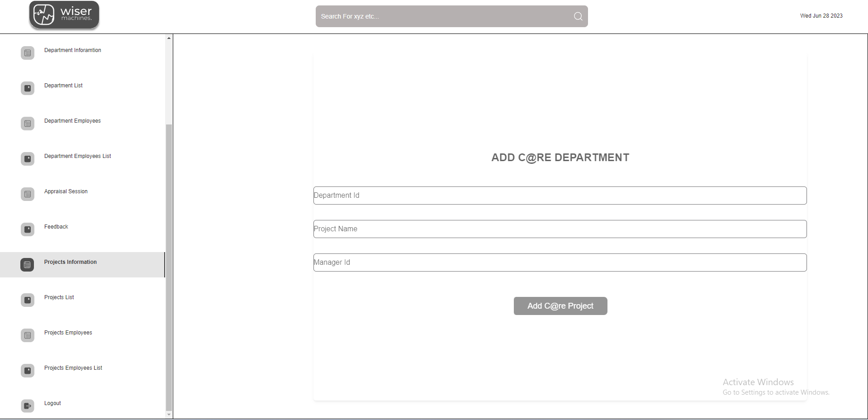Select the Appraisal Session icon
The image size is (868, 420).
(x=28, y=194)
